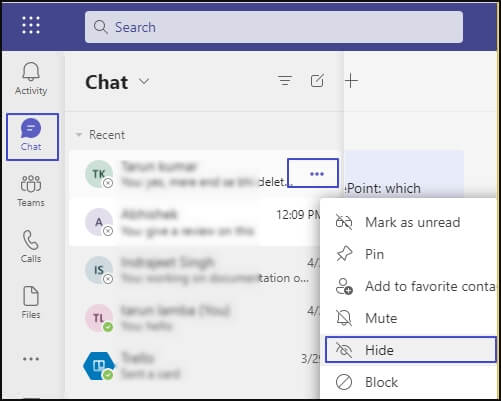Expand the Chat header dropdown chevron
This screenshot has width=501, height=401.
click(x=144, y=82)
